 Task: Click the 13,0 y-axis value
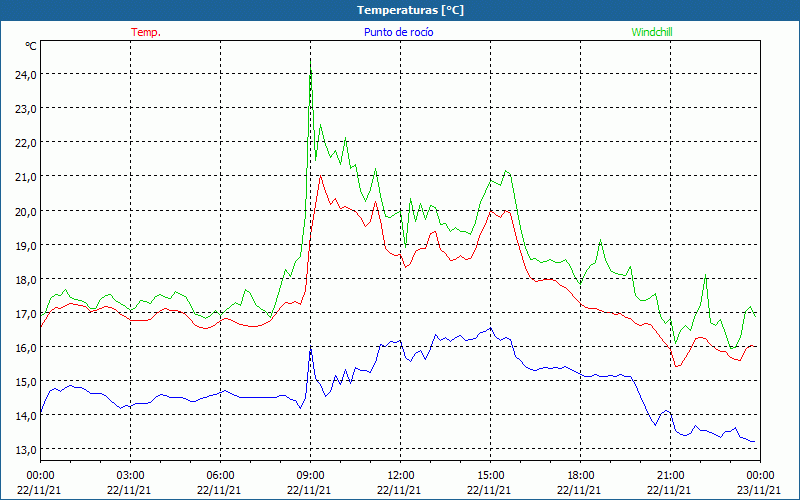pos(26,449)
